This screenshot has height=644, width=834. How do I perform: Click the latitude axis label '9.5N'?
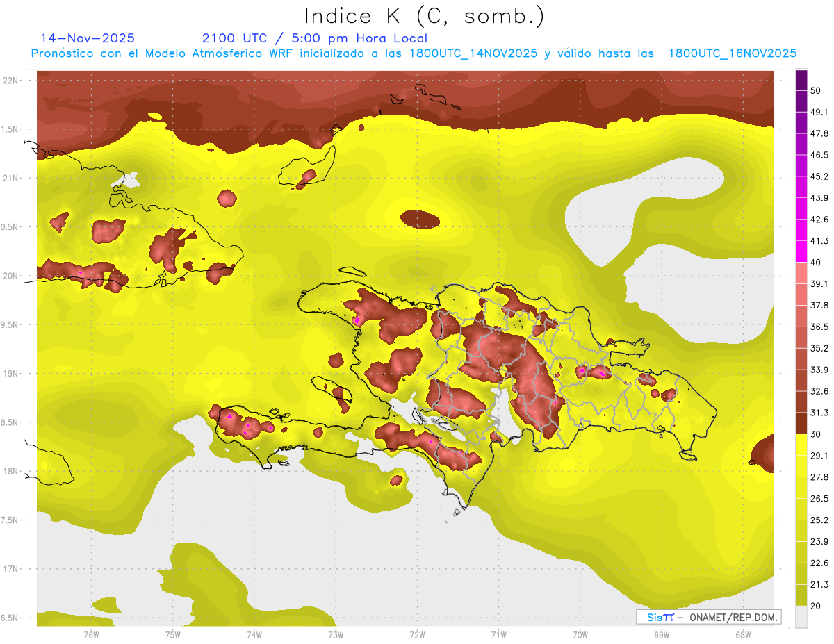(x=10, y=325)
